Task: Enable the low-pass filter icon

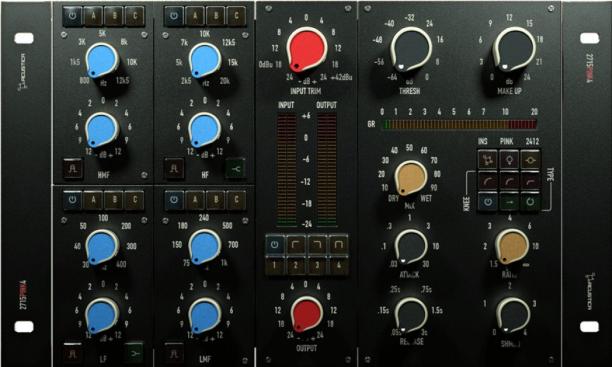Action: tap(317, 245)
